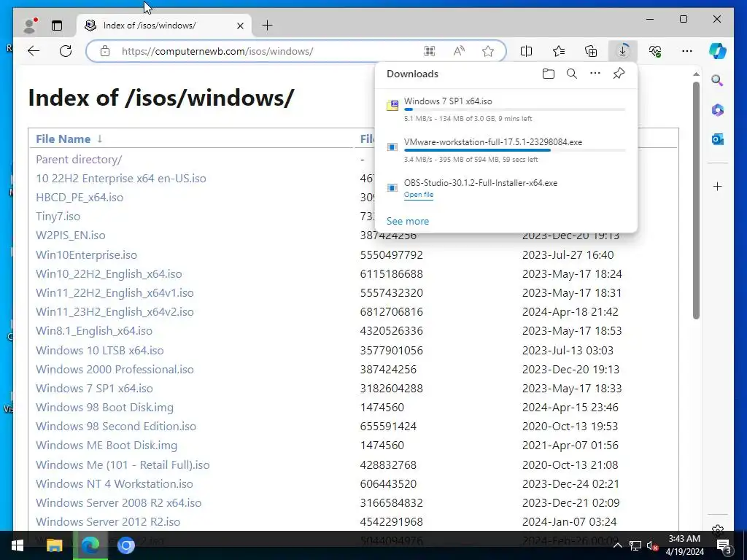This screenshot has height=560, width=747.
Task: Open Edge Settings and more menu
Action: (x=686, y=51)
